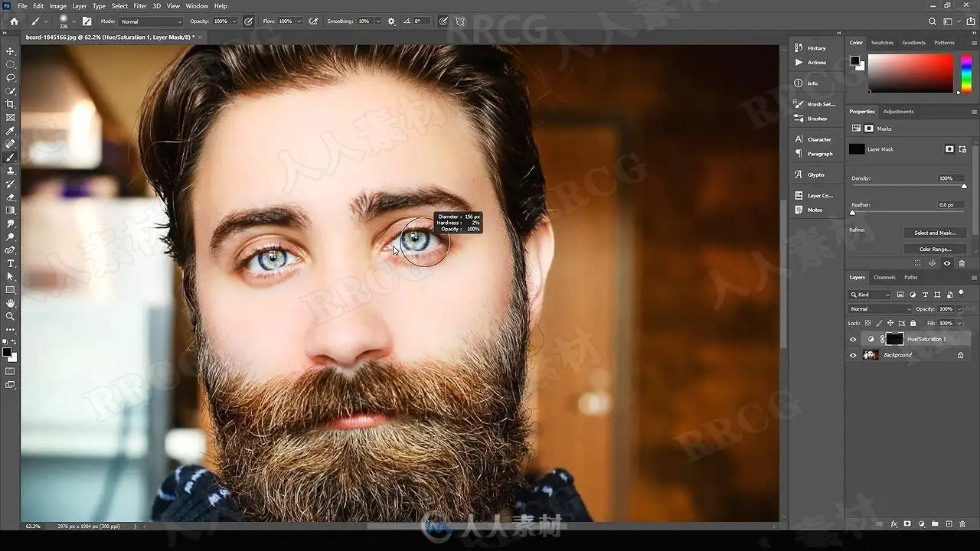Click the foreground color swatch in toolbox
This screenshot has width=980, height=551.
[x=7, y=352]
